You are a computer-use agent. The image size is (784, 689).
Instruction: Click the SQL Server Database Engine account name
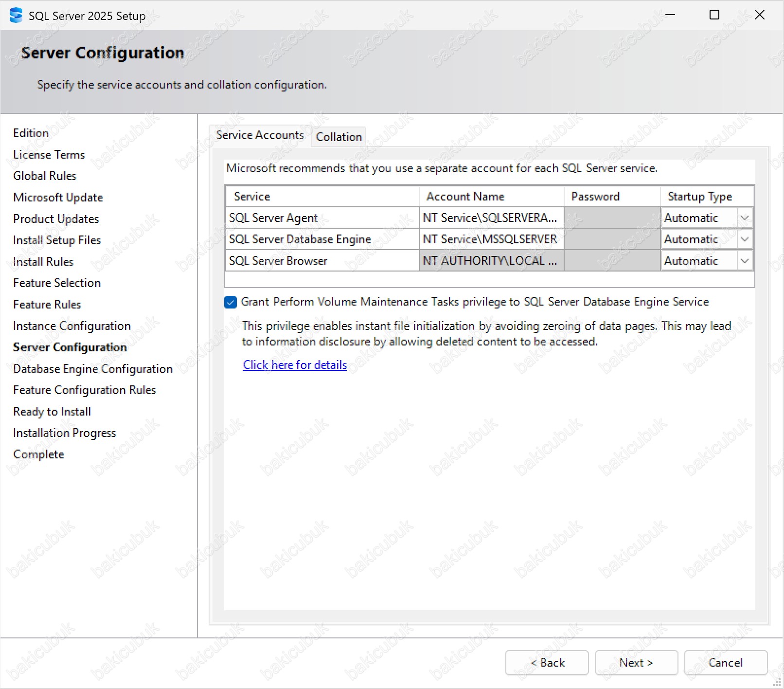[x=490, y=239]
